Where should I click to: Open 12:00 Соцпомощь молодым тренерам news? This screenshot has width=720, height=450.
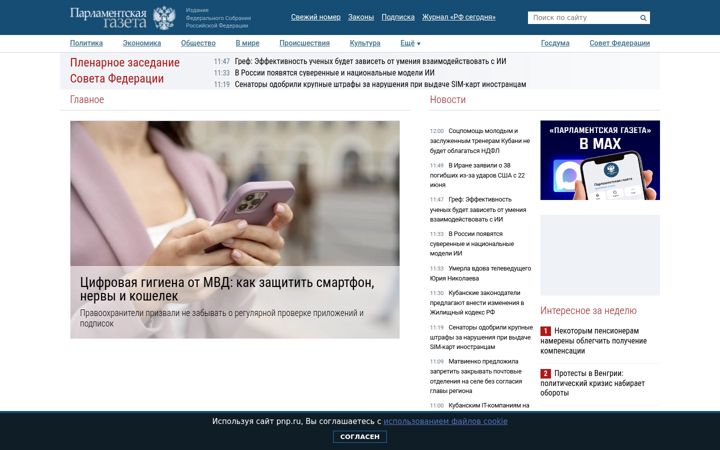(x=480, y=141)
